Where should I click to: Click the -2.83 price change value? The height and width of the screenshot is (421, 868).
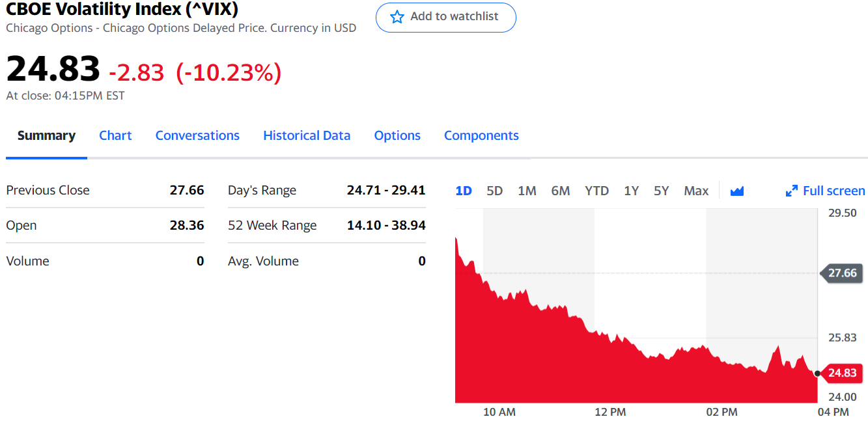(137, 72)
